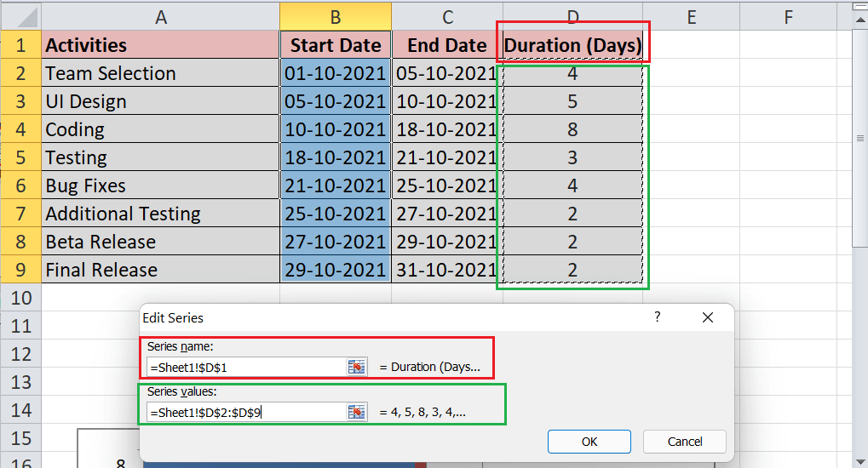Viewport: 868px width, 468px height.
Task: Select the Additional Testing cell
Action: pos(160,214)
